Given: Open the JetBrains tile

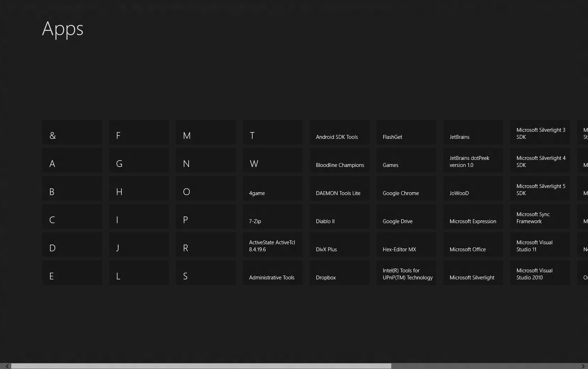Looking at the screenshot, I should pos(473,132).
